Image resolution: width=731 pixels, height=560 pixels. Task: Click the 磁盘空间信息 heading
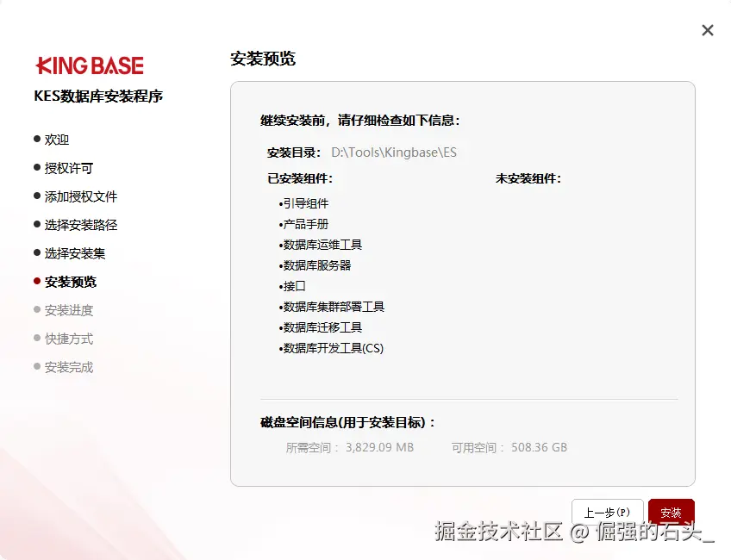pyautogui.click(x=347, y=422)
